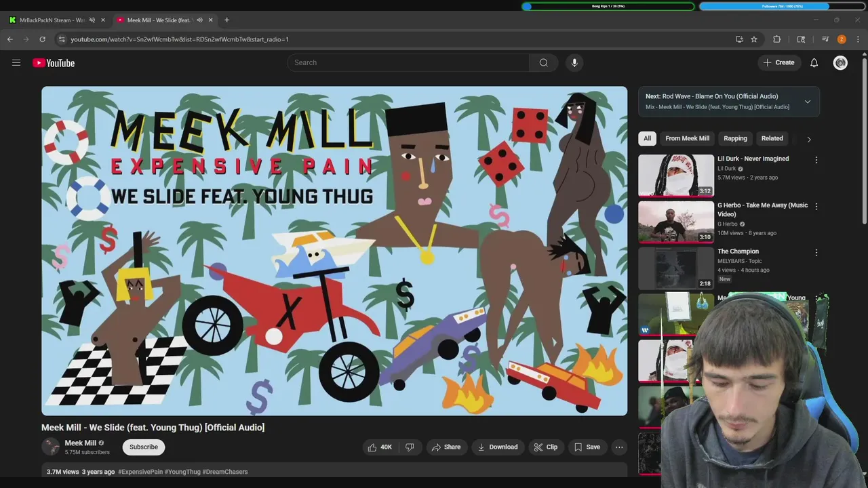Open side panel icon in Chrome toolbar
The width and height of the screenshot is (868, 488).
point(801,39)
